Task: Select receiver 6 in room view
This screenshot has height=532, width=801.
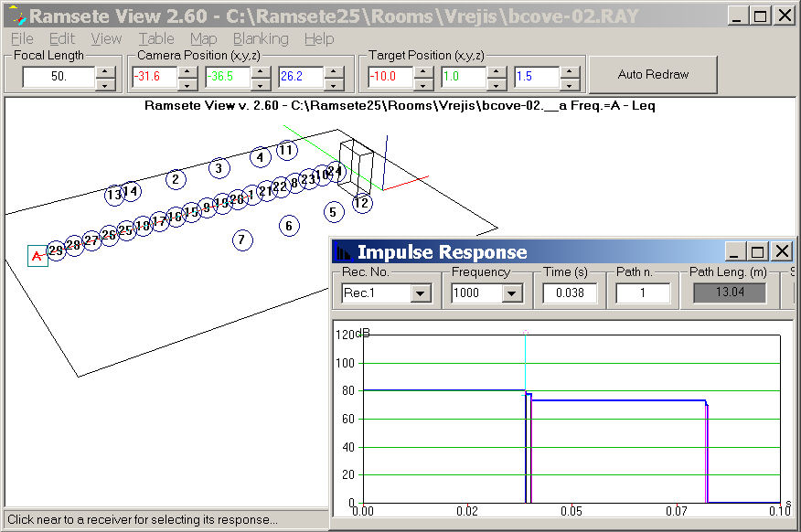Action: (x=289, y=226)
